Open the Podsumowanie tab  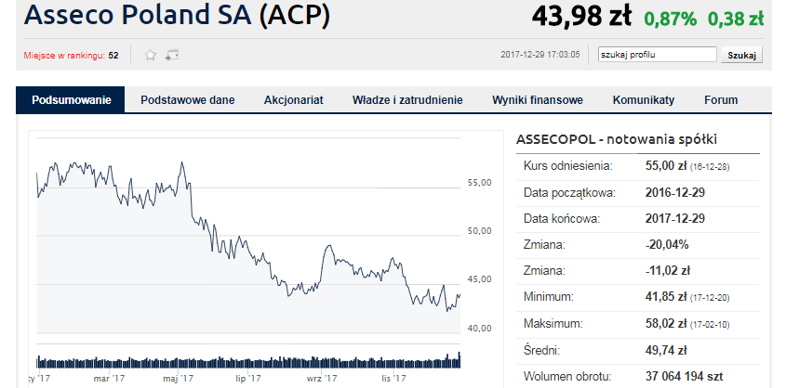point(71,100)
